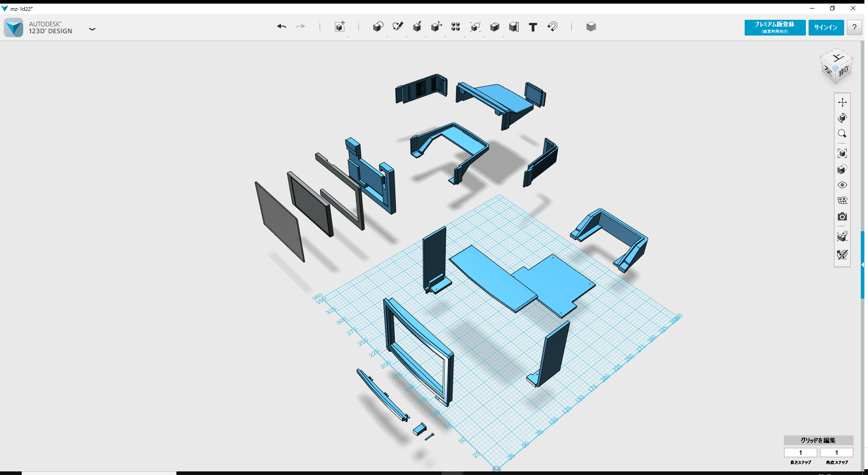This screenshot has height=475, width=868.
Task: Select the Transform tool in the toolbar
Action: pyautogui.click(x=340, y=27)
